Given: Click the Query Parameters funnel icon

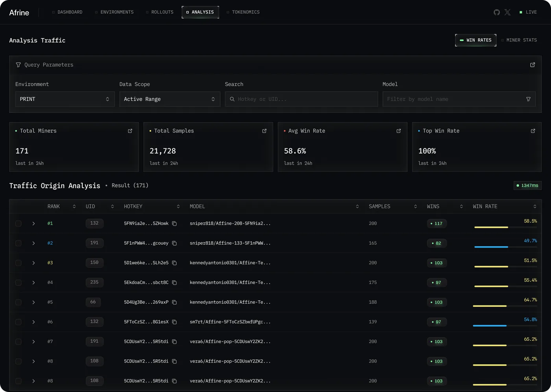Looking at the screenshot, I should (18, 65).
